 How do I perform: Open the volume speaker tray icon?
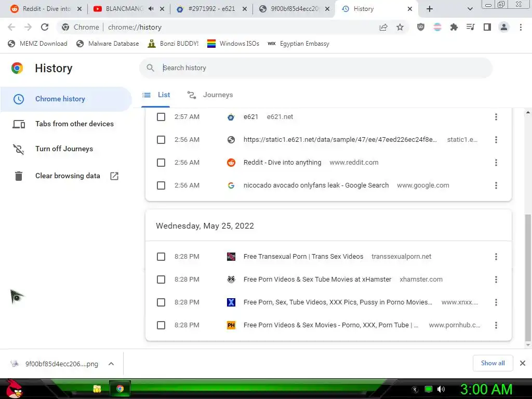(441, 389)
